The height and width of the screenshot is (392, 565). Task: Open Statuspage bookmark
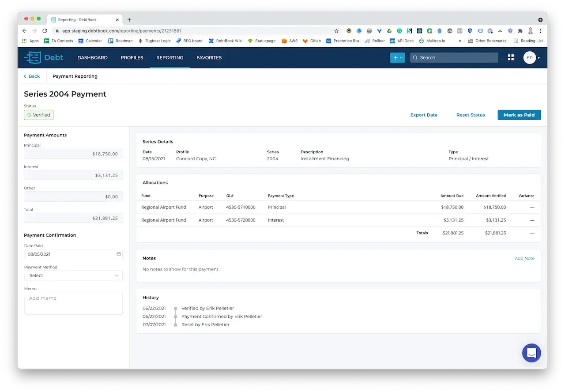261,41
